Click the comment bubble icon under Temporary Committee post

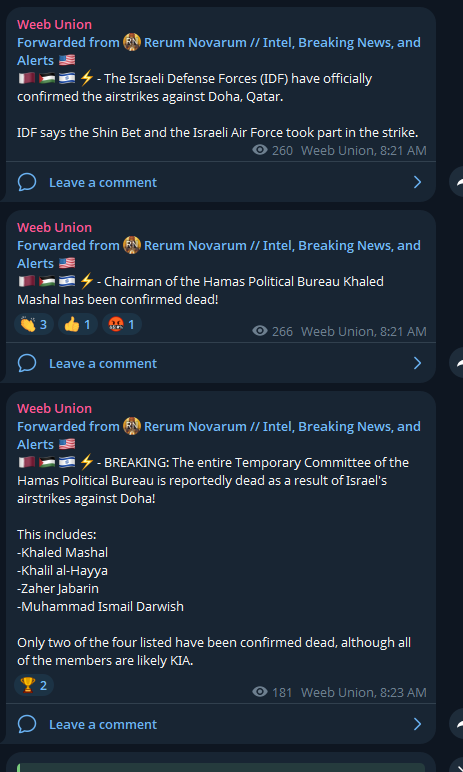[x=27, y=724]
